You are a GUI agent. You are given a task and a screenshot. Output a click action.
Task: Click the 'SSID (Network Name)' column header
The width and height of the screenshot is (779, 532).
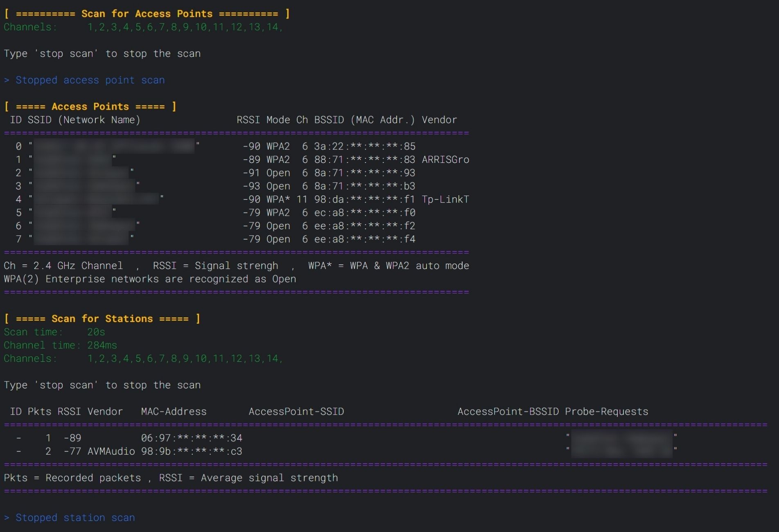pyautogui.click(x=84, y=120)
